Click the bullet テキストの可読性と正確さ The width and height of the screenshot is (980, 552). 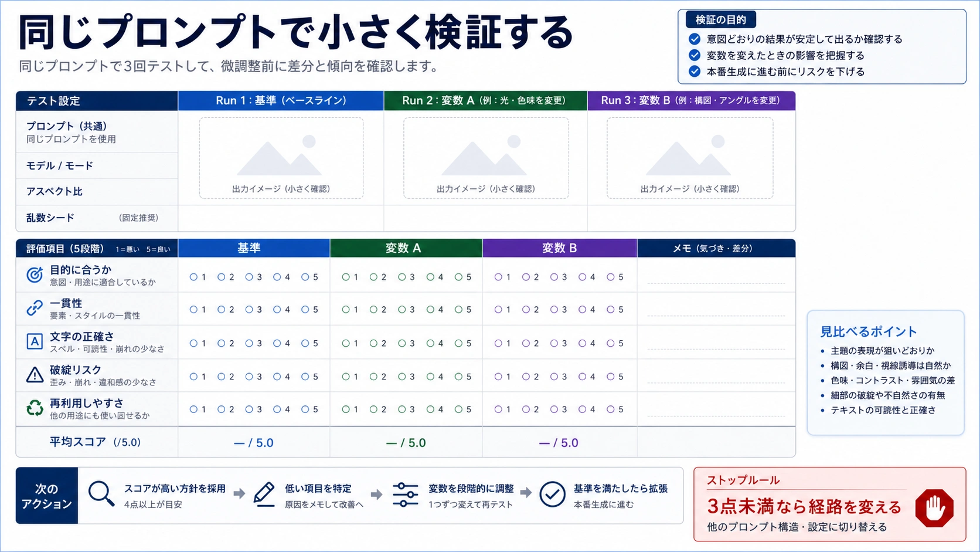click(x=883, y=410)
